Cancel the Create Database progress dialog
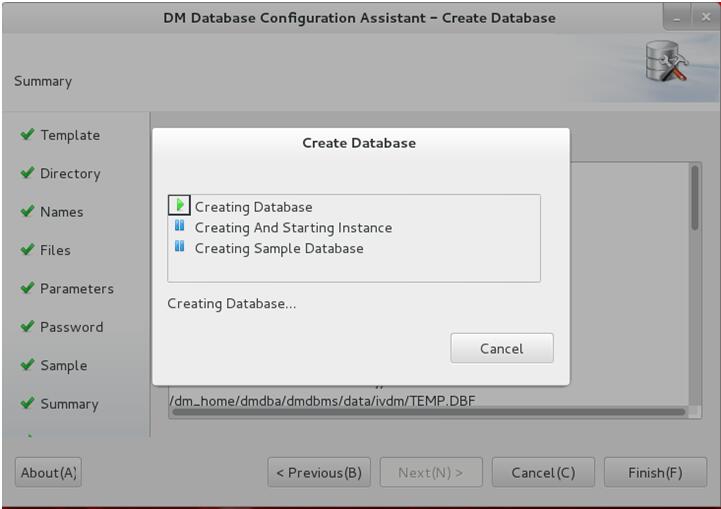The image size is (721, 509). 502,349
